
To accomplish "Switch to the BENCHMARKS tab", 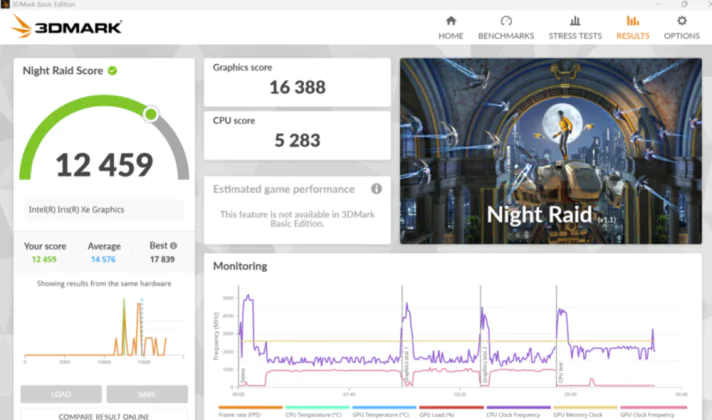I will point(506,28).
